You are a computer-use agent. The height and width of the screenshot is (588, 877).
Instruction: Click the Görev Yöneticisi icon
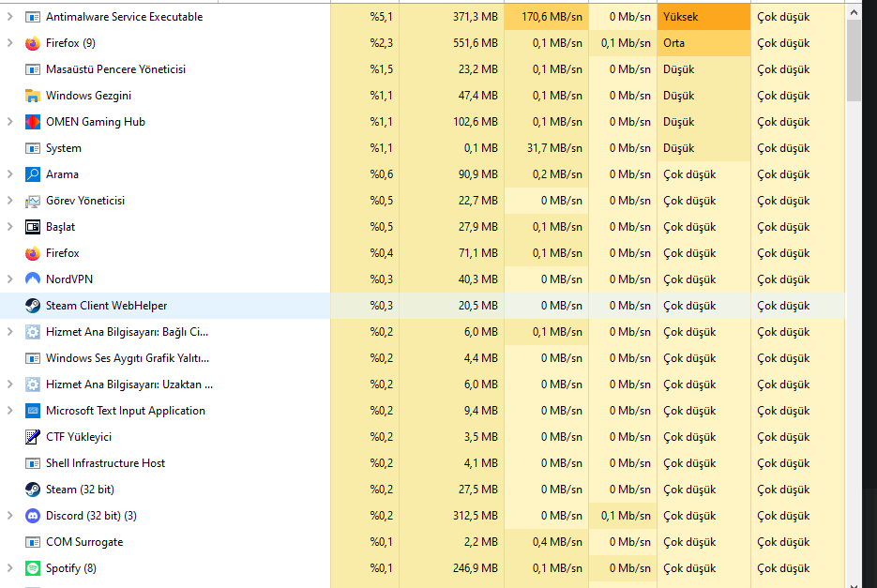click(x=33, y=201)
